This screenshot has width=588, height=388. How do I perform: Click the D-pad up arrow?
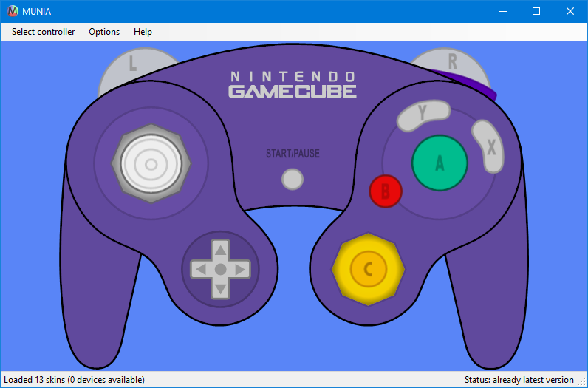pos(220,250)
